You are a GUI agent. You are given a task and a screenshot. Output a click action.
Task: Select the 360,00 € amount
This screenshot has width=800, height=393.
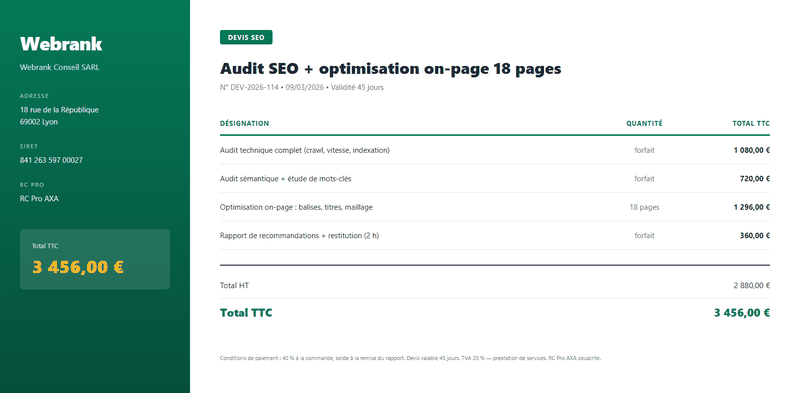point(755,236)
